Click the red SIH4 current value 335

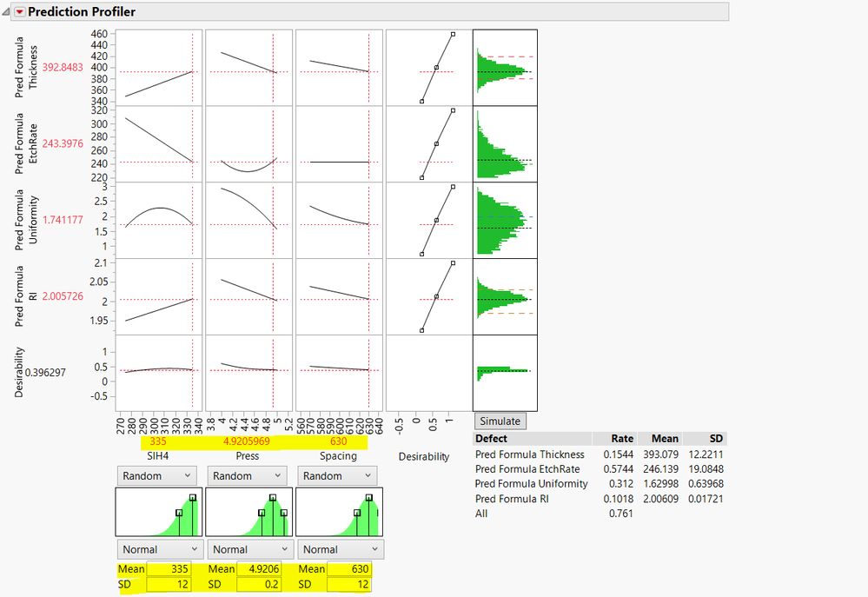158,441
